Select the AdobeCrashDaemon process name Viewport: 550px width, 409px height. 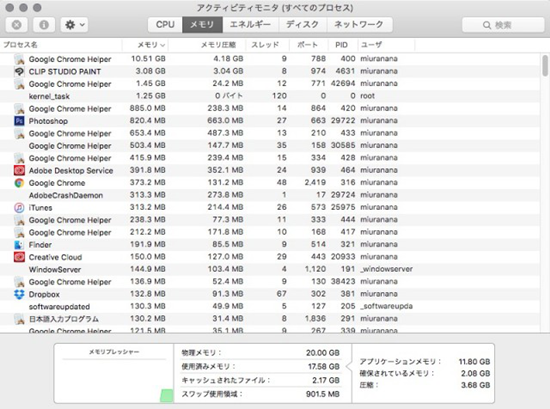pos(66,195)
